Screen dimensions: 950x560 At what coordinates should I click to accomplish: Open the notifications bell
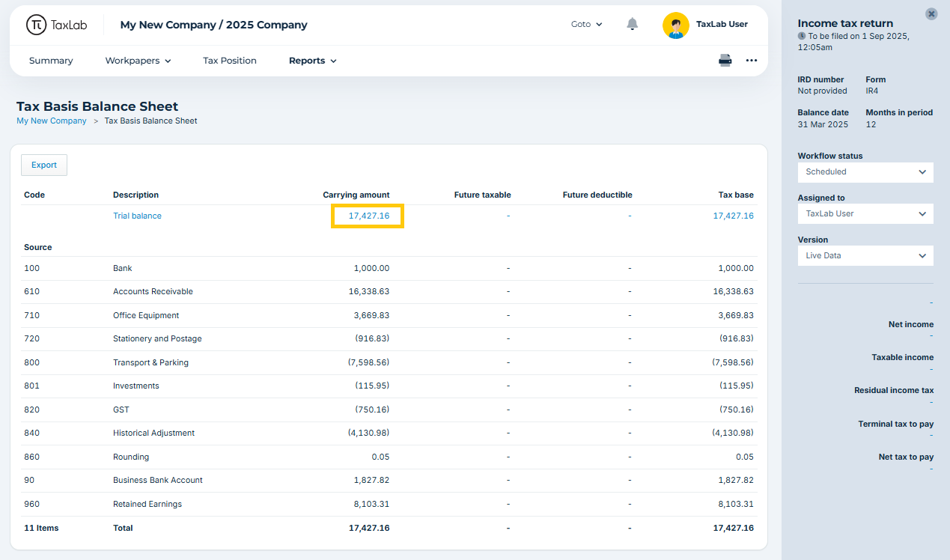tap(633, 24)
